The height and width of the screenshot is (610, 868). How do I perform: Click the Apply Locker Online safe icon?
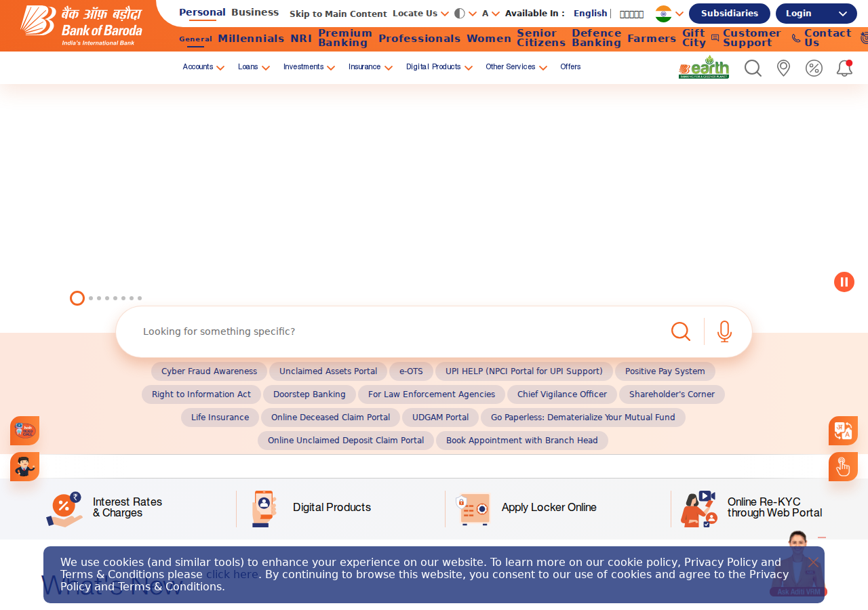(473, 509)
